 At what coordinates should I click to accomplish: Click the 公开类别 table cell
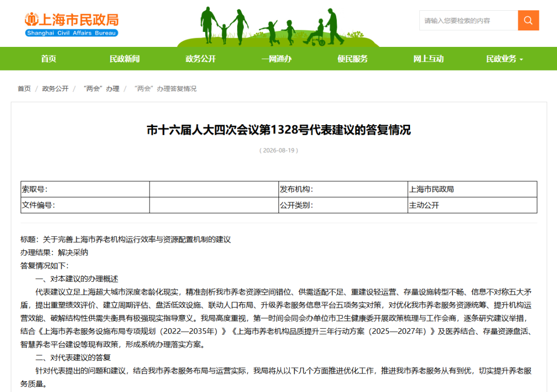(343, 205)
